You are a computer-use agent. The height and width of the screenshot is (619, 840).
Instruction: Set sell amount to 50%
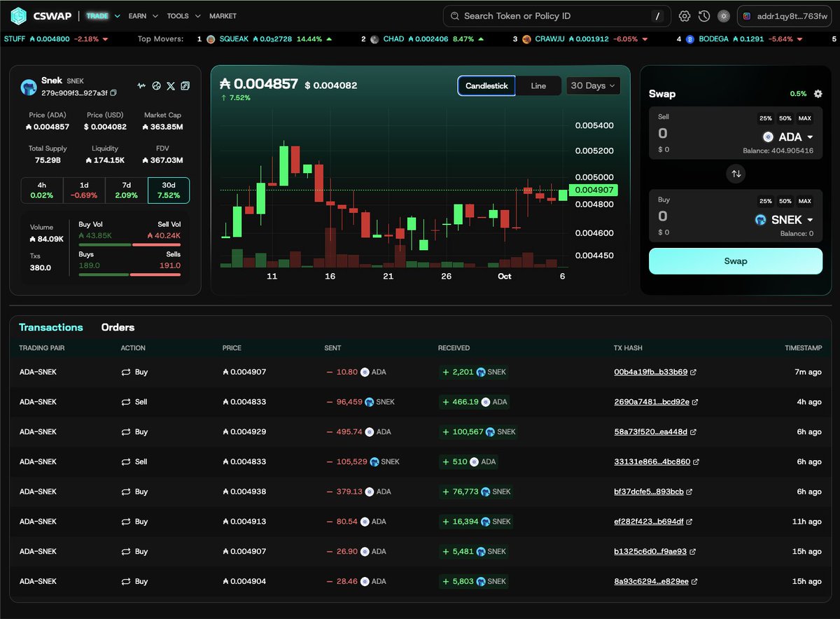click(x=785, y=118)
